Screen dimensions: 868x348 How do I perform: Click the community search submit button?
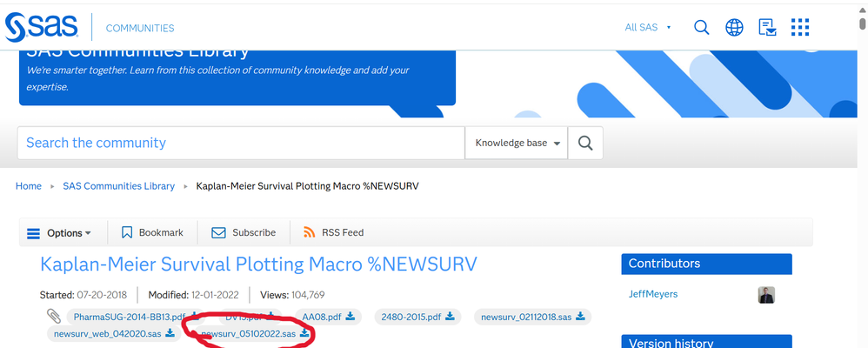pos(585,143)
